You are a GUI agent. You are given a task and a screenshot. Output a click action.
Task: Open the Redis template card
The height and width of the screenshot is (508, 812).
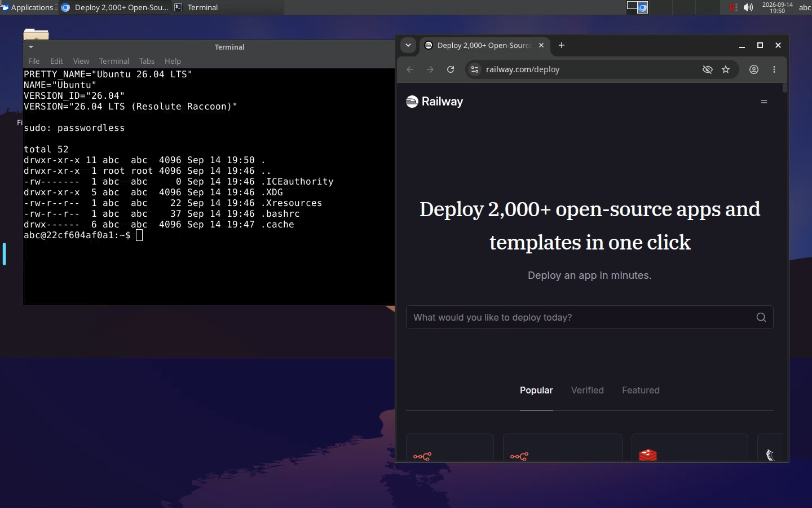click(690, 448)
